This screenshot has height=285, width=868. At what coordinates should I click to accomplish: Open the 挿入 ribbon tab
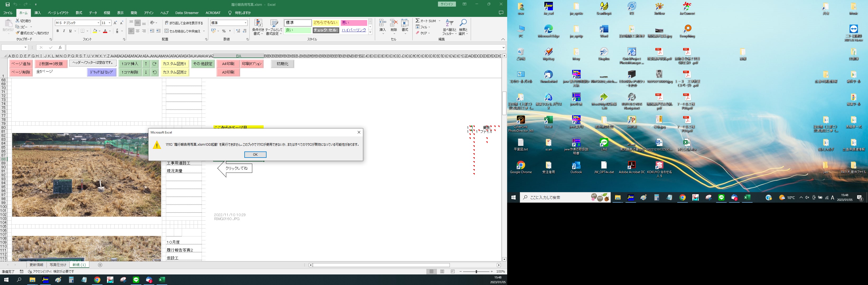click(38, 13)
